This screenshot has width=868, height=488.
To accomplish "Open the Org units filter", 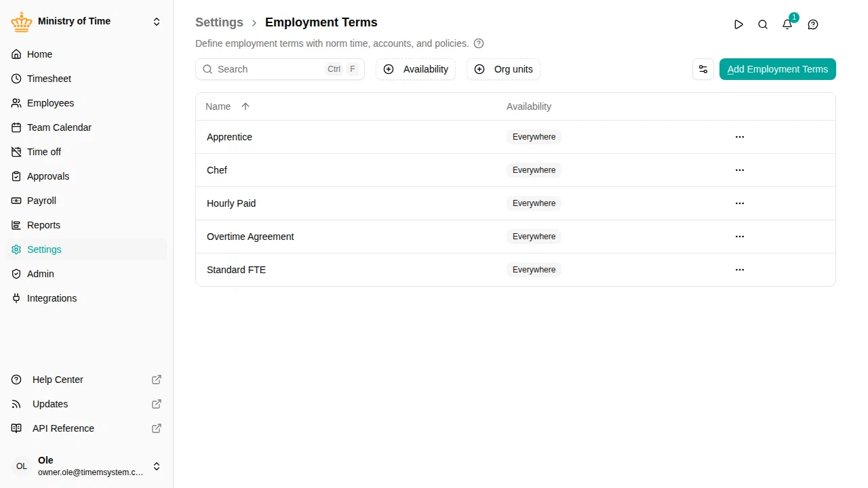I will click(x=504, y=69).
